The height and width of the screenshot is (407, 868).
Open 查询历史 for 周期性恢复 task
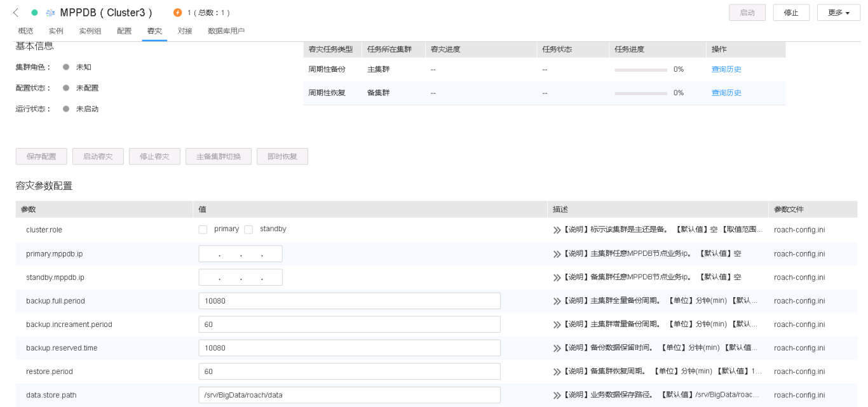[726, 93]
